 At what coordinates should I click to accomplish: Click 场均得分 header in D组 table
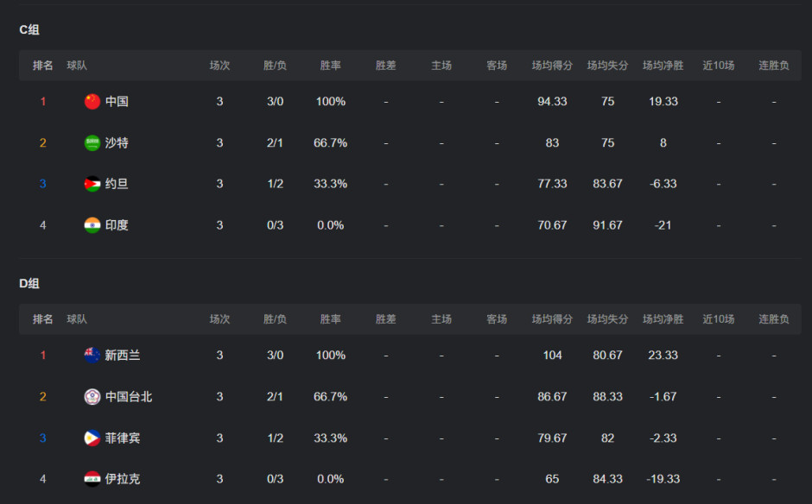(x=552, y=319)
